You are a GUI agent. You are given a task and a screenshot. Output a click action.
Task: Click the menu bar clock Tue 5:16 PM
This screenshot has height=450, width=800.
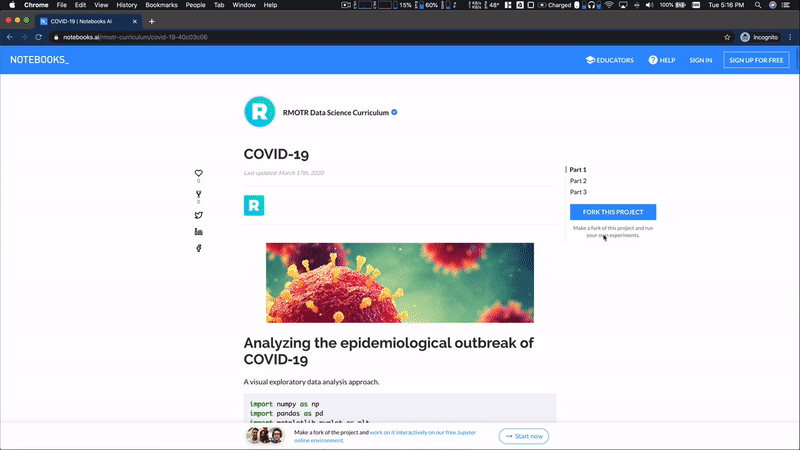point(726,5)
